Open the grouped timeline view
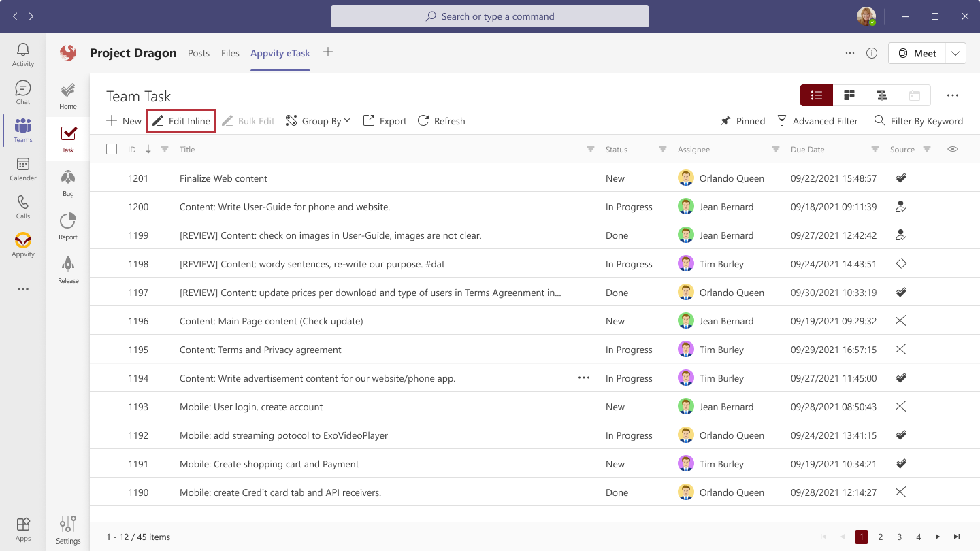The width and height of the screenshot is (980, 551). tap(881, 95)
